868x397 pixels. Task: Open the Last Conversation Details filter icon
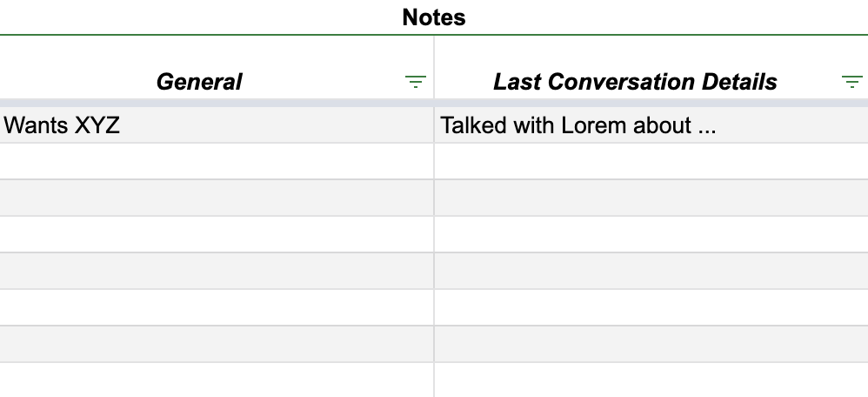[851, 83]
